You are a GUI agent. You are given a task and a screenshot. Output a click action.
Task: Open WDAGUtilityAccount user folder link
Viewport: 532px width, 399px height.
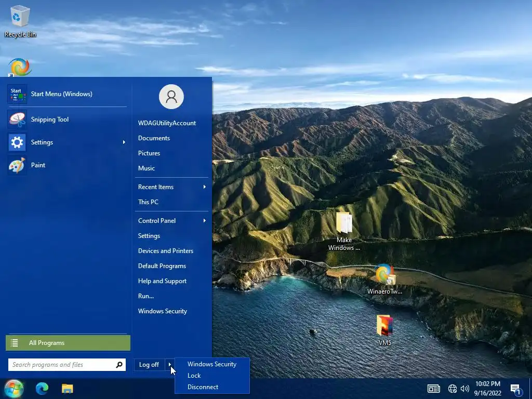pos(167,123)
